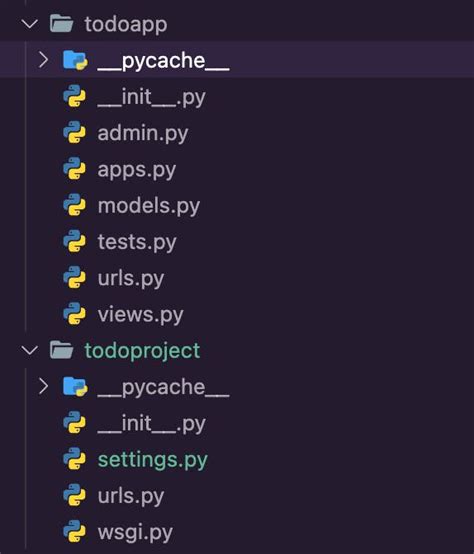Select __init__.py in todoproject
The height and width of the screenshot is (554, 474).
coord(152,424)
